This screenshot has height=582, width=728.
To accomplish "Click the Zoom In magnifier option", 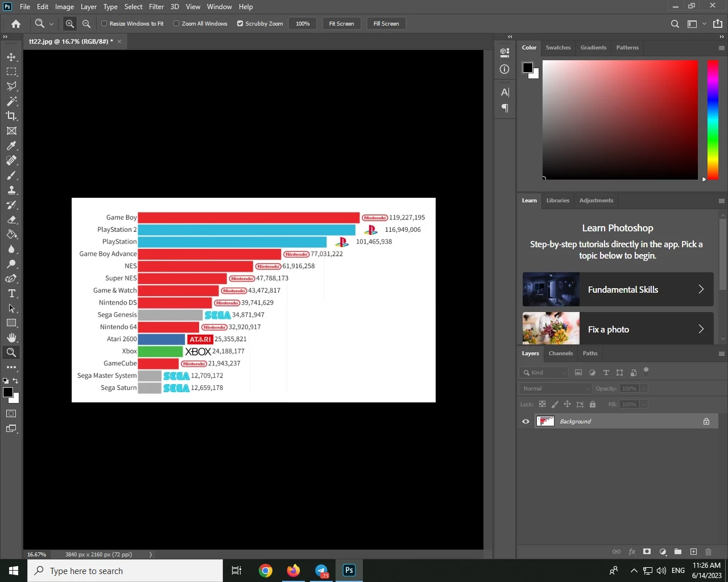I will point(70,23).
